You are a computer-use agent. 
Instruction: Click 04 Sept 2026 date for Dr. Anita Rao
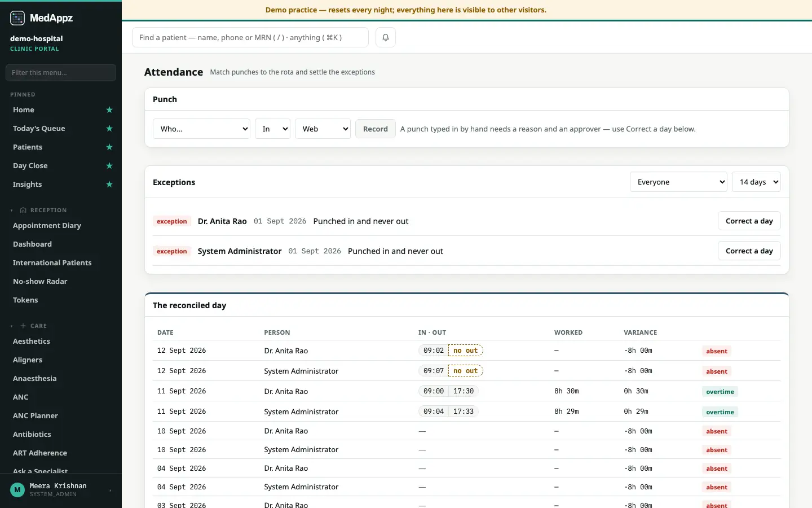click(182, 468)
